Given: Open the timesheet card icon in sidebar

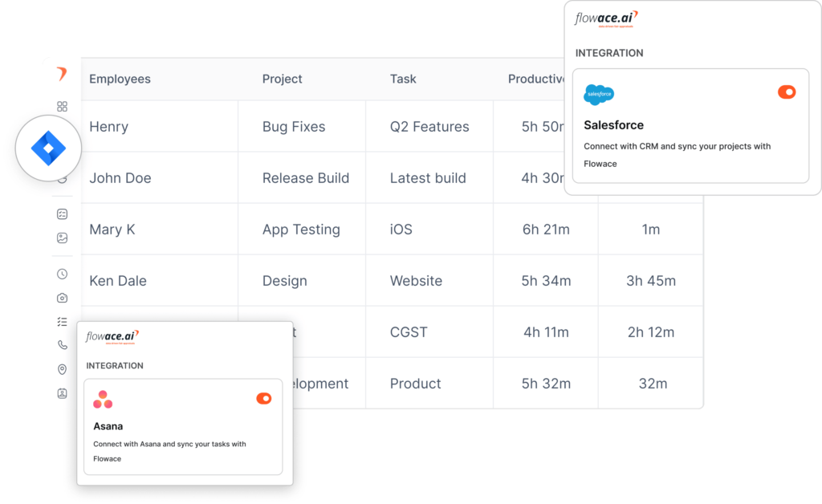Looking at the screenshot, I should pyautogui.click(x=63, y=213).
